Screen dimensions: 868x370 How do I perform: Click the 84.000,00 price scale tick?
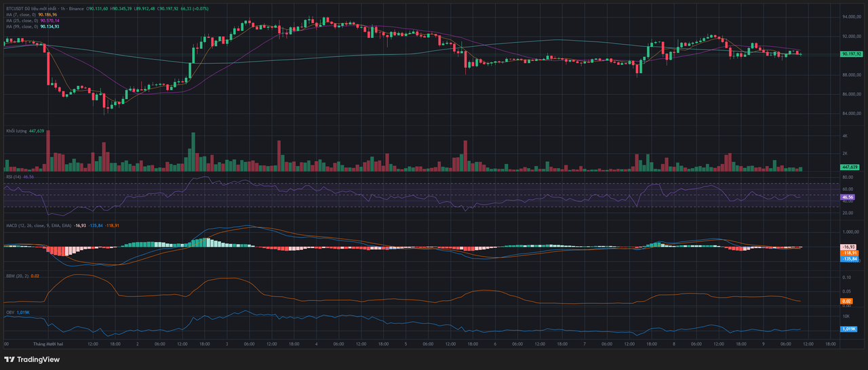852,113
